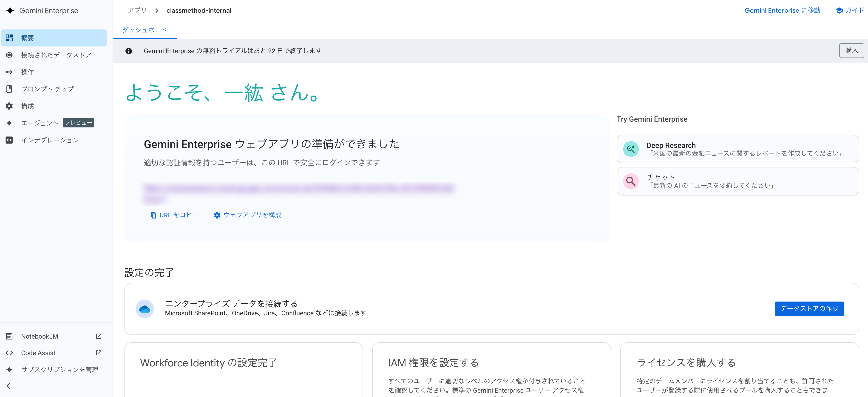Screen dimensions: 868x397
Task: Open ウェブアプリを構成 link
Action: pos(248,215)
